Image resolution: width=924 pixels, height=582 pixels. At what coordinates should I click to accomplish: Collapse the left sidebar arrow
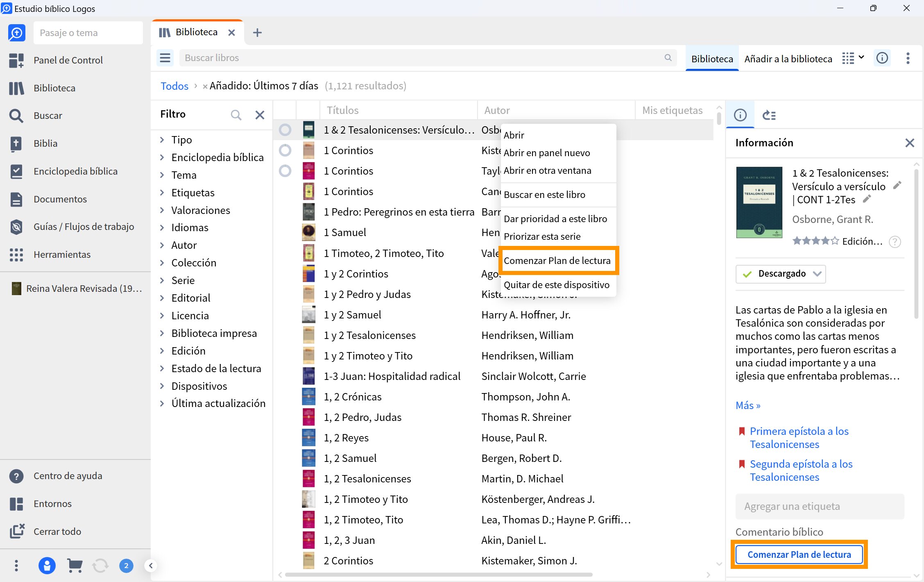point(151,566)
